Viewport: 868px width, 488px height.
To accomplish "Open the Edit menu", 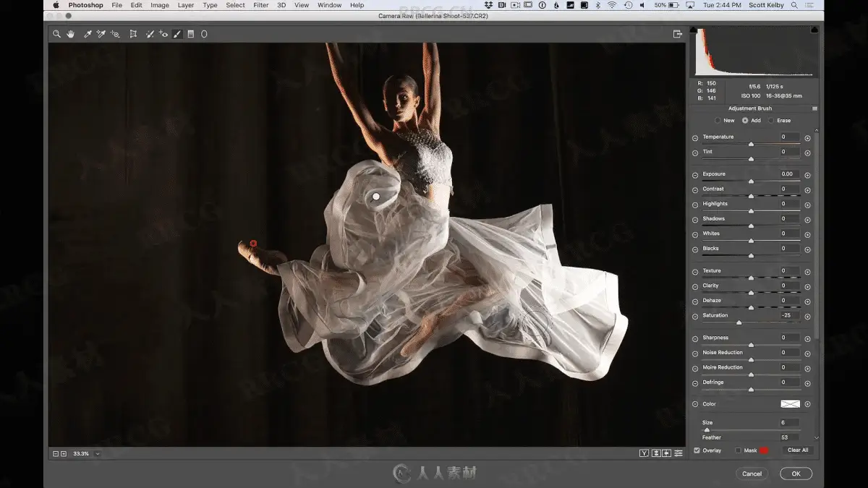I will [x=136, y=5].
